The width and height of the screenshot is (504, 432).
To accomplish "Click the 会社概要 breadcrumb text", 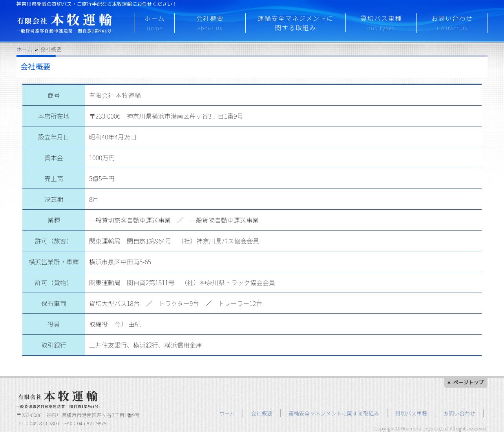I will click(x=51, y=49).
